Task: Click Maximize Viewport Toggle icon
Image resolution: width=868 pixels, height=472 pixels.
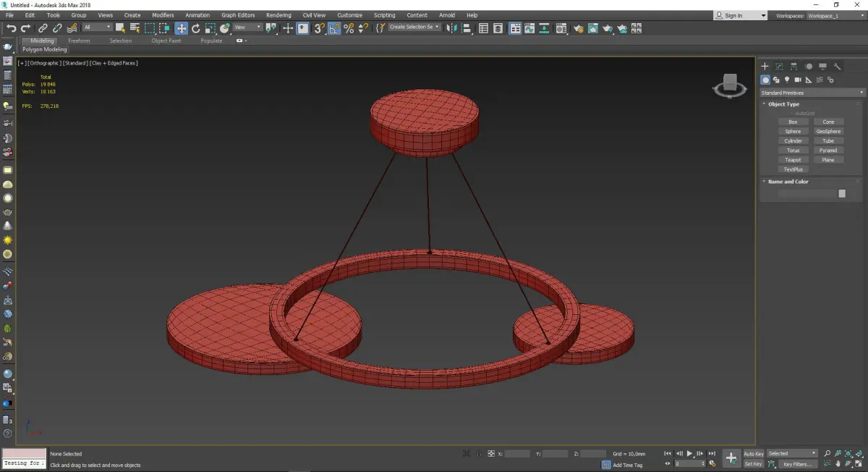Action: [858, 463]
